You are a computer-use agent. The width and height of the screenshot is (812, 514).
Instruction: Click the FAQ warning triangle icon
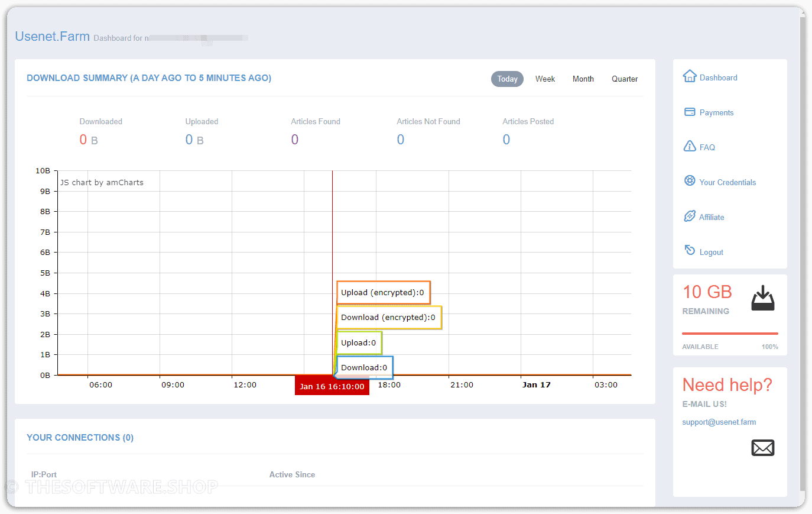click(x=690, y=146)
